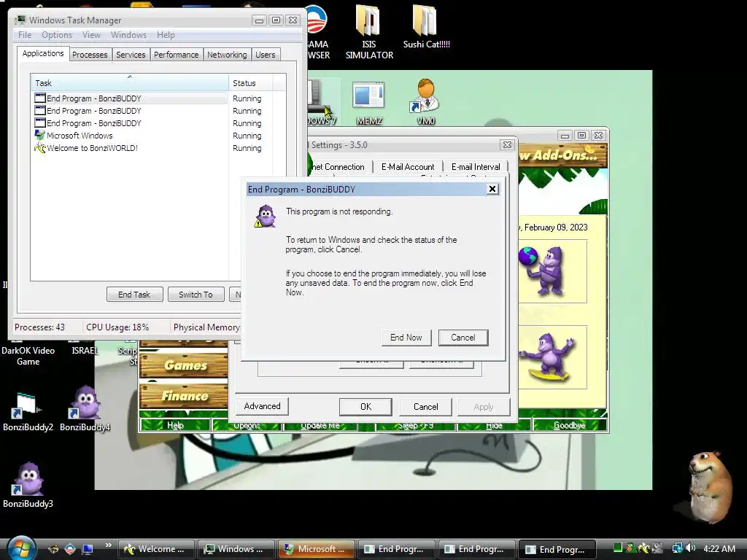Click Games sign in BonziWORLD
747x560 pixels.
coord(184,365)
